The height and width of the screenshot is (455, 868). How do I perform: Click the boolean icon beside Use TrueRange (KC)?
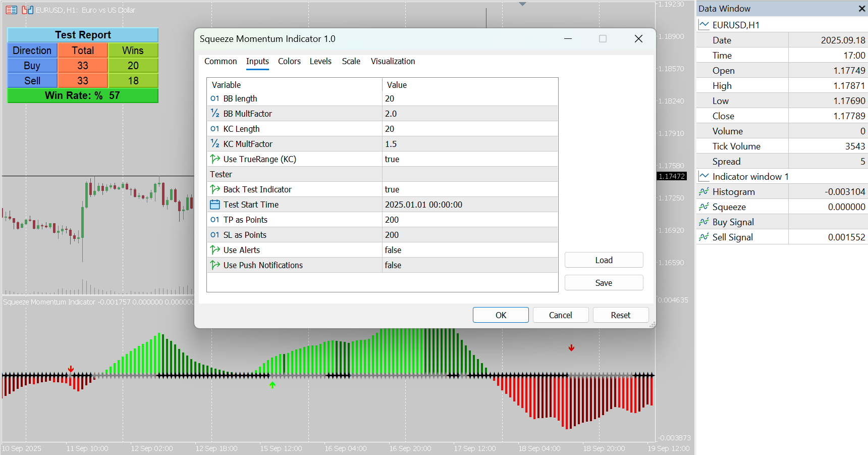tap(215, 159)
